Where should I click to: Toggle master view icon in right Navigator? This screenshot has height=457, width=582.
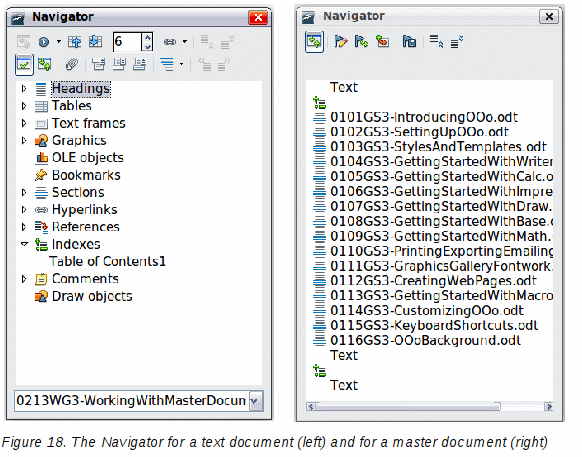[314, 42]
